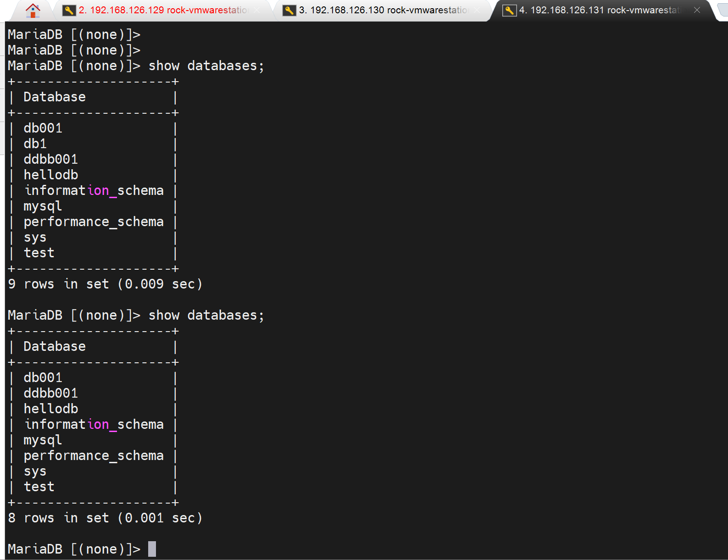Viewport: 728px width, 560px height.
Task: Switch to the 192.168.126.129 session tab
Action: (x=163, y=10)
